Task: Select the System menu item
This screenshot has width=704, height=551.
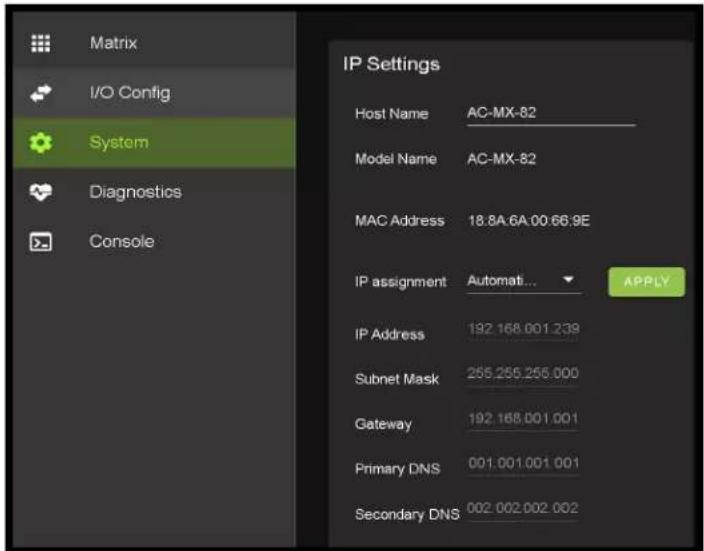Action: click(x=154, y=143)
